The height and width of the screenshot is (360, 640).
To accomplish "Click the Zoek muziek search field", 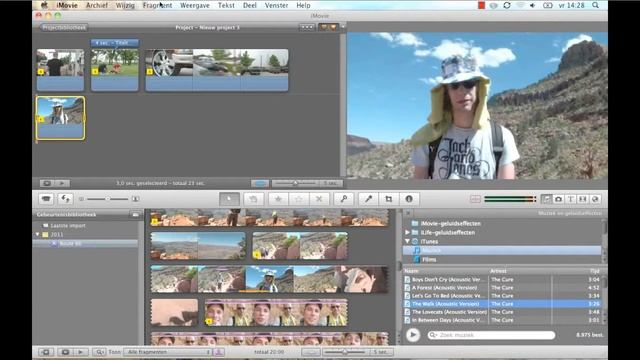I will coord(491,335).
